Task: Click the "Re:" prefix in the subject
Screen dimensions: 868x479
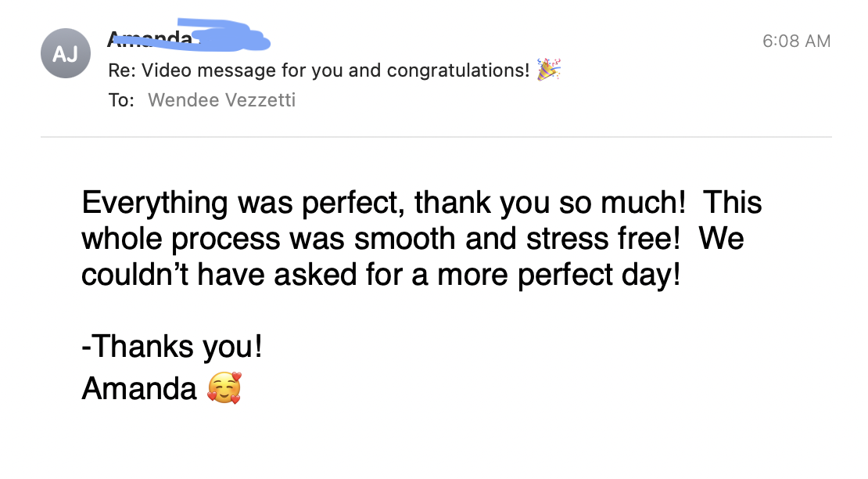Action: click(121, 70)
